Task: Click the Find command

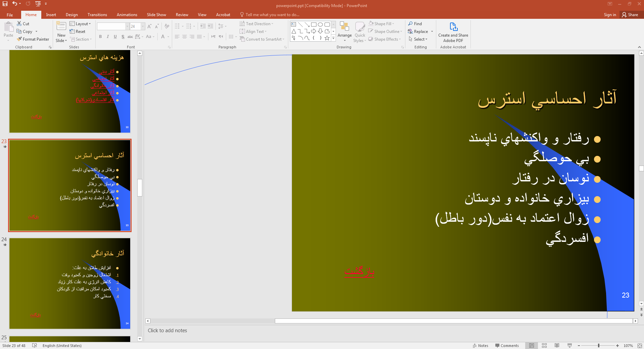Action: (415, 24)
